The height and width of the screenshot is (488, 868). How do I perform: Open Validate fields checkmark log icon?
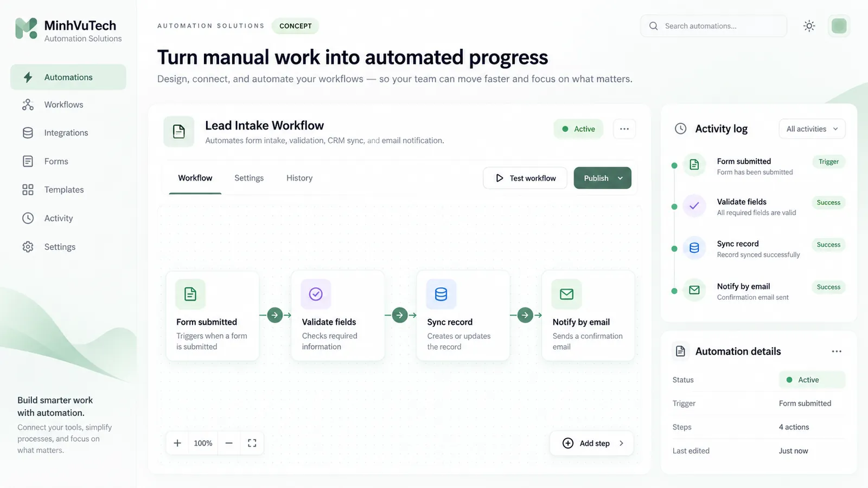point(694,206)
